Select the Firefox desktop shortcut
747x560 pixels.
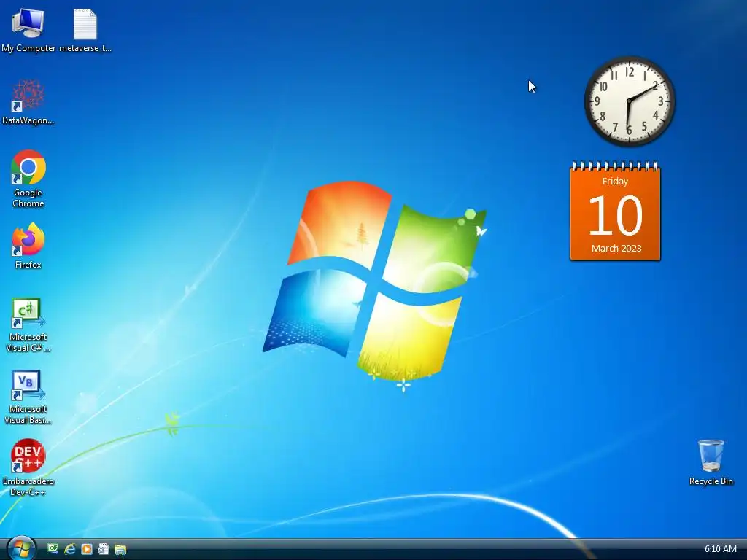click(28, 246)
